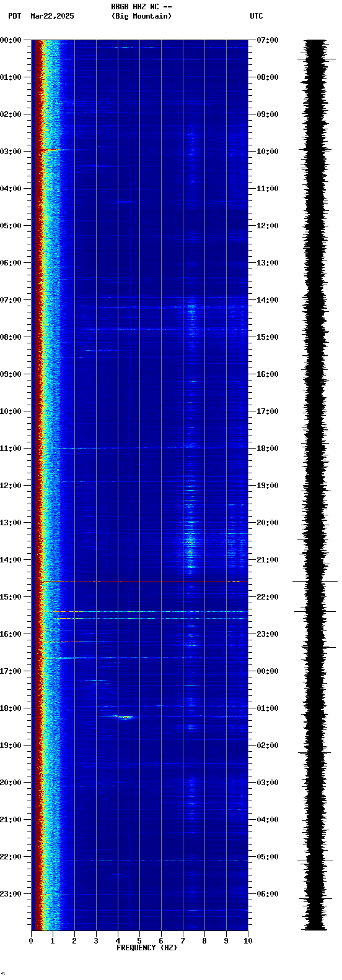
Task: Click the UTC time label '12:00'
Action: tap(268, 226)
